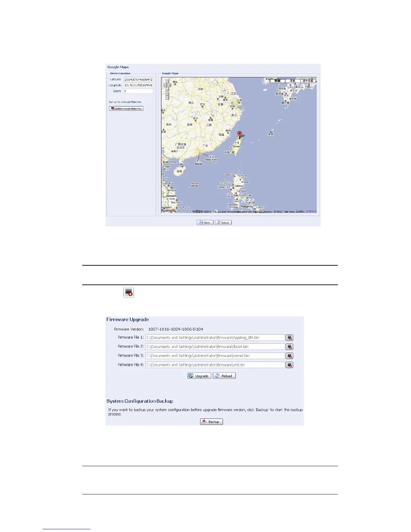Switch map to 地圖 (Map) view
Viewport: 411px width, 532px height.
pos(277,81)
